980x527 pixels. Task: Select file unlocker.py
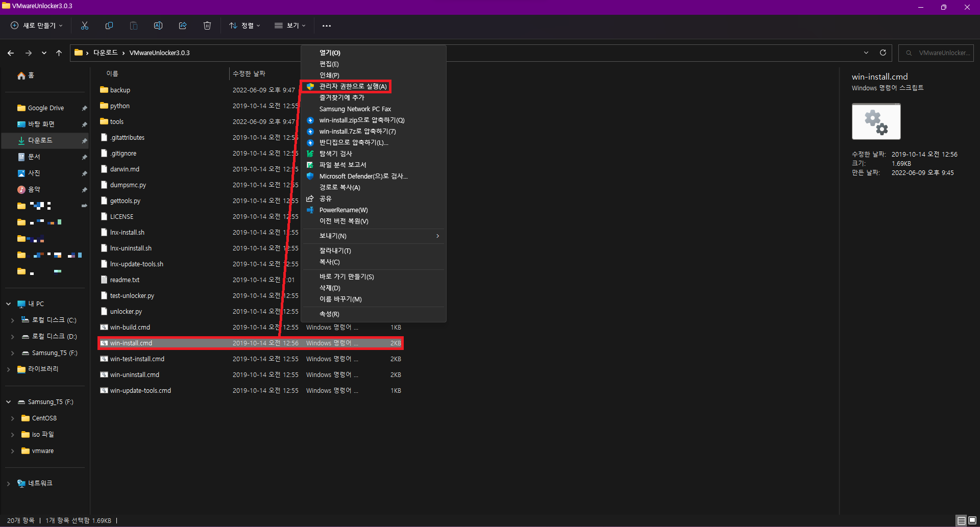[126, 312]
